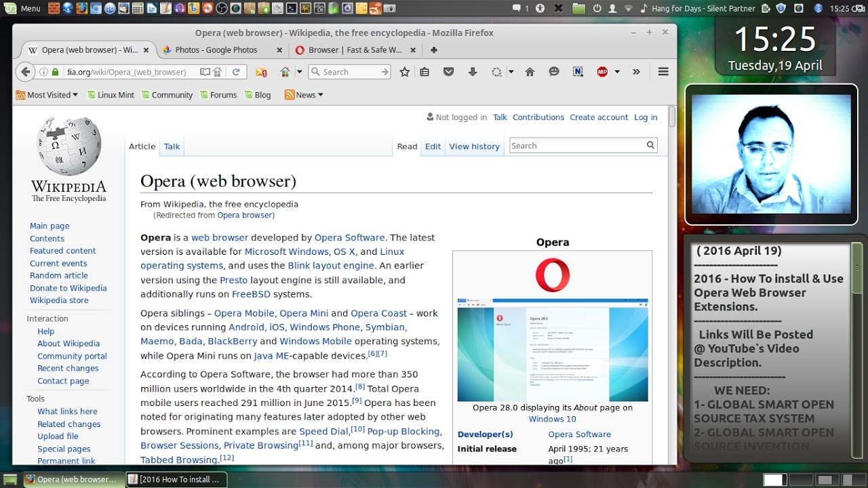
Task: Follow the Log in link
Action: (x=646, y=117)
